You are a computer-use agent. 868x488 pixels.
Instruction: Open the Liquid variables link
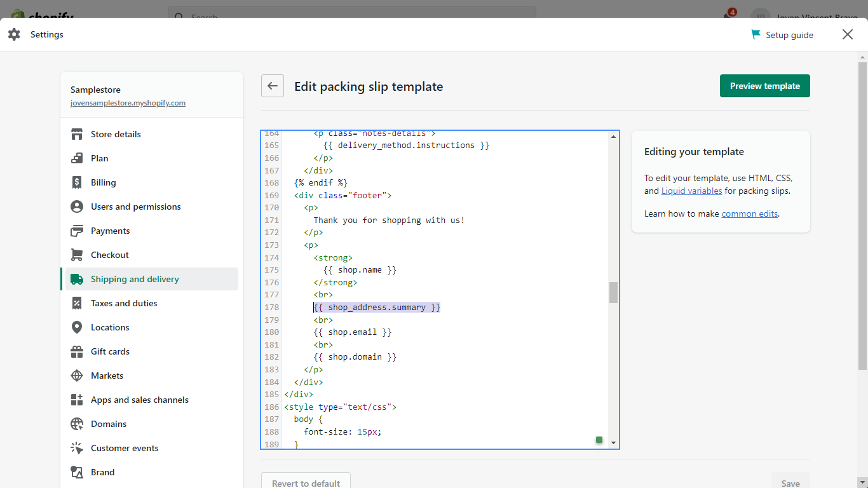coord(691,190)
